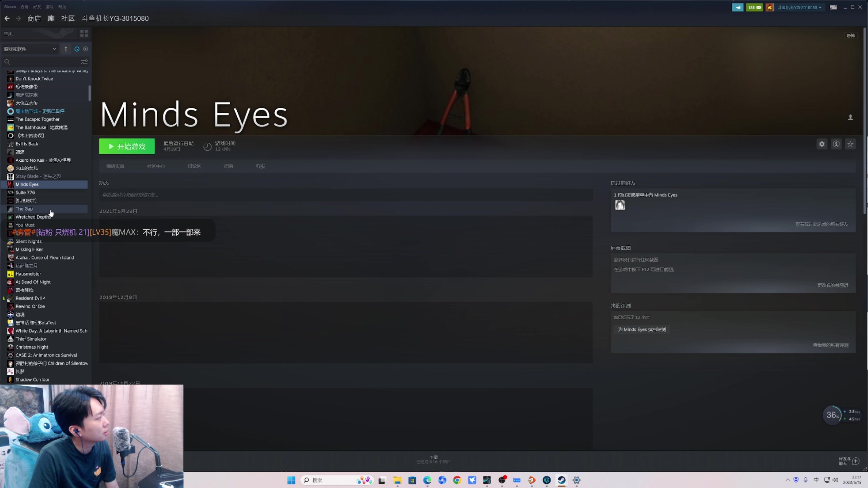Screen dimensions: 868x488
Task: Expand the games and software dropdown
Action: (30, 49)
